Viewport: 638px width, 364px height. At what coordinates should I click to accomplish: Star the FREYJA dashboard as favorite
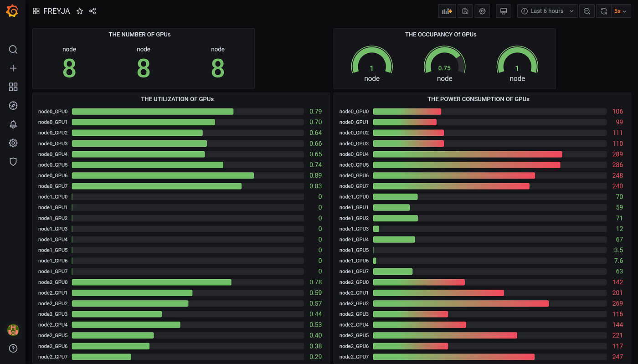(x=80, y=10)
